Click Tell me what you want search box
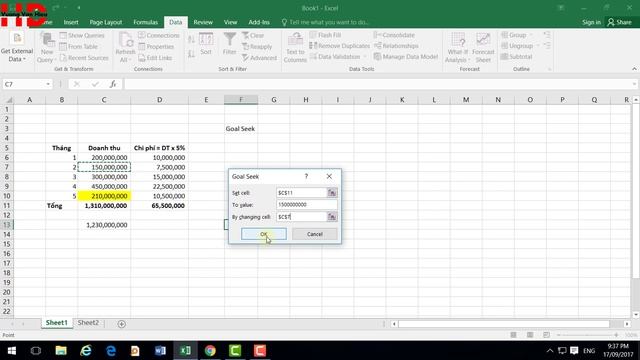Image resolution: width=640 pixels, height=360 pixels. (x=325, y=22)
